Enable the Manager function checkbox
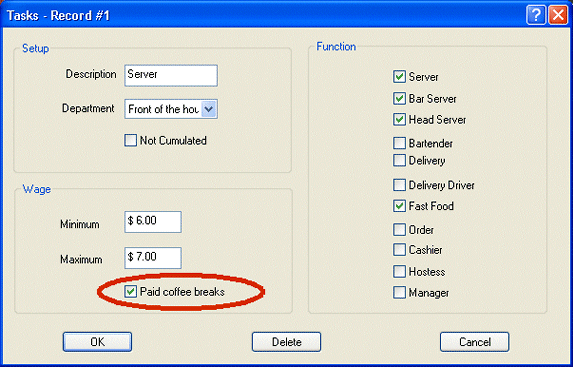 pos(399,292)
